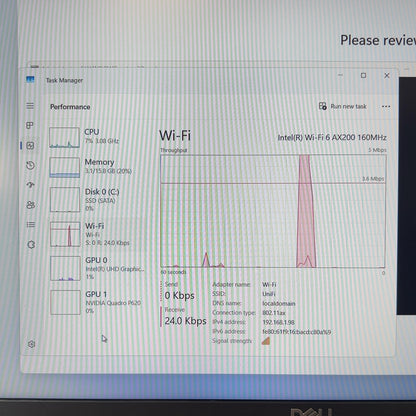Image resolution: width=416 pixels, height=416 pixels.
Task: Select the Performance page sidebar icon
Action: [30, 146]
